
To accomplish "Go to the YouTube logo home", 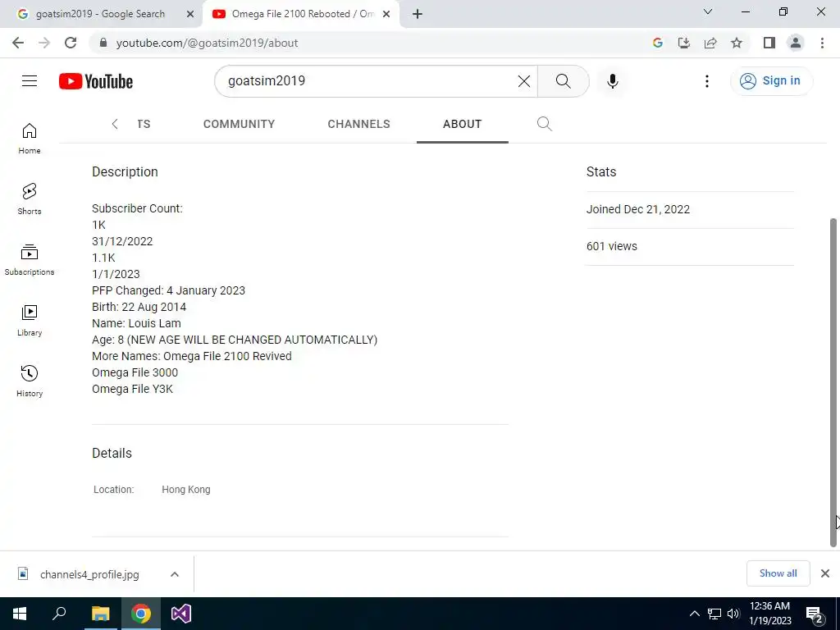I will [x=96, y=81].
